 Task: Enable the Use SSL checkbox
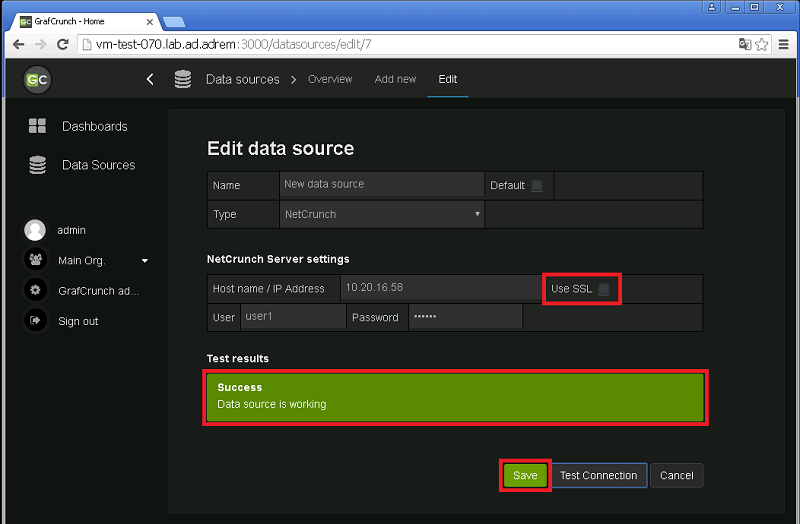604,289
